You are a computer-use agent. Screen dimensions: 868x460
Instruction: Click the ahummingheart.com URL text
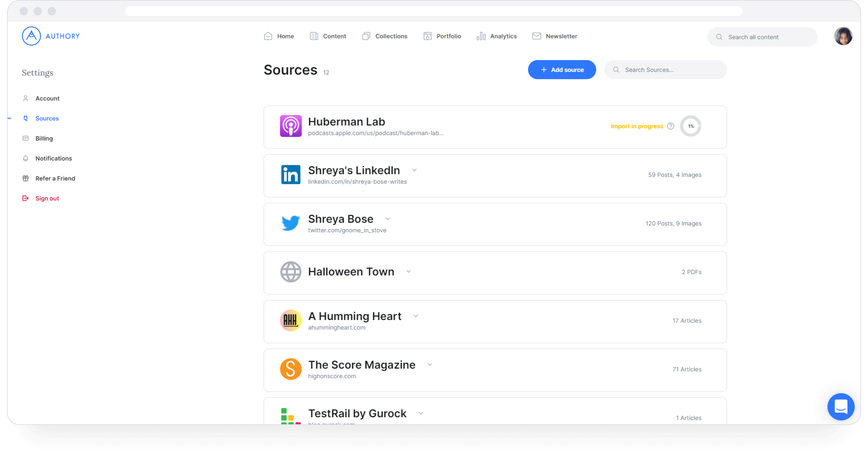(337, 328)
